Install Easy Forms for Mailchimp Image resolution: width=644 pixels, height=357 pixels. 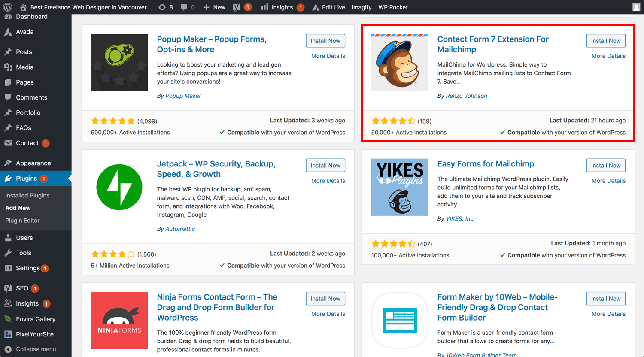click(606, 165)
